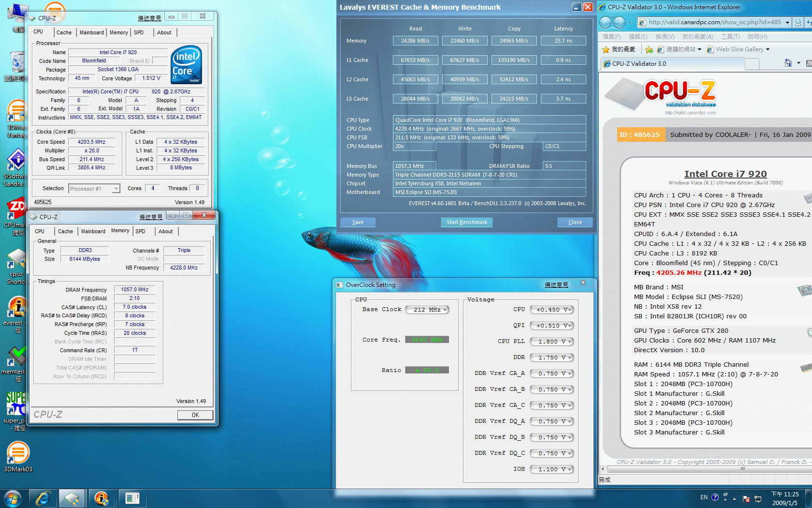Viewport: 812px width, 508px height.
Task: Open the cpuz shortcut on the desktop
Action: pyautogui.click(x=15, y=266)
